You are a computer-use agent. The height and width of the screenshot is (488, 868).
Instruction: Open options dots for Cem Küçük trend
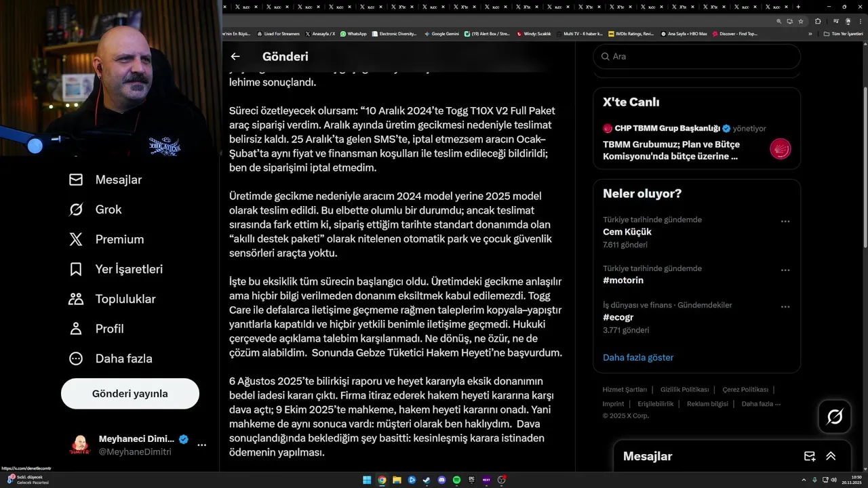785,221
